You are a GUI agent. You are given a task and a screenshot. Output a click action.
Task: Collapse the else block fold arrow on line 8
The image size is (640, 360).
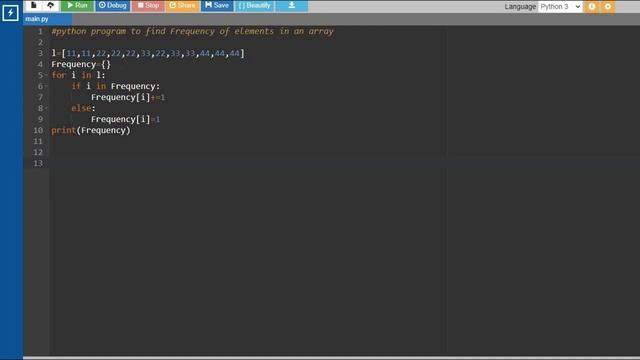point(46,108)
